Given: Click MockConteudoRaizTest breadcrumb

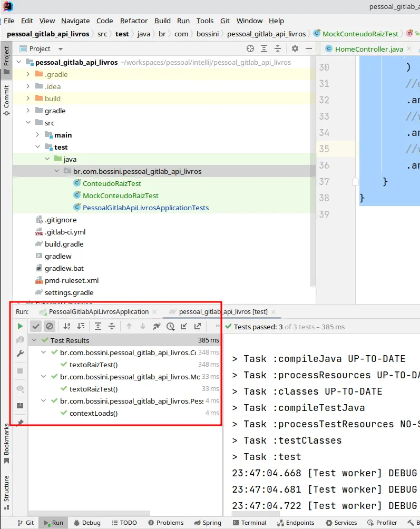Looking at the screenshot, I should click(360, 34).
